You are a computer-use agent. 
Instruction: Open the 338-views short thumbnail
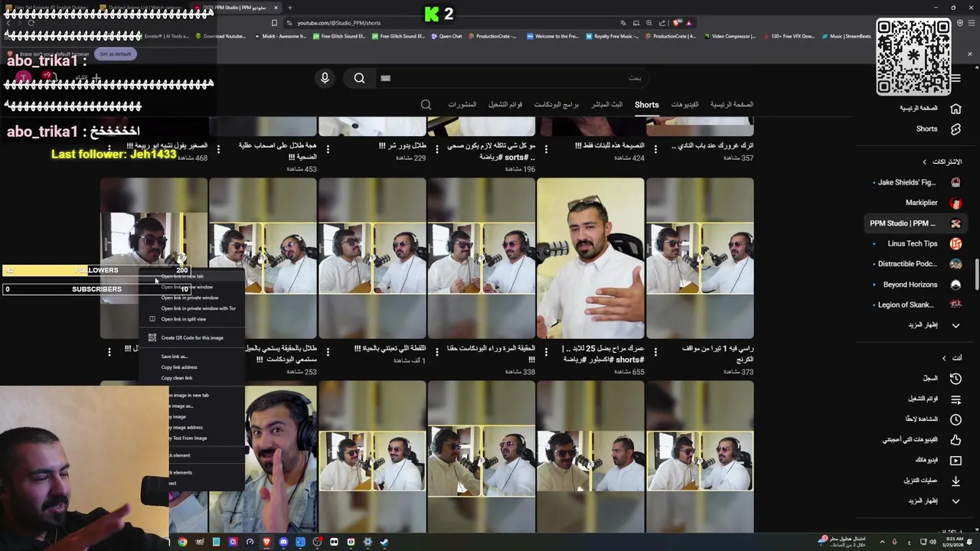pos(481,259)
